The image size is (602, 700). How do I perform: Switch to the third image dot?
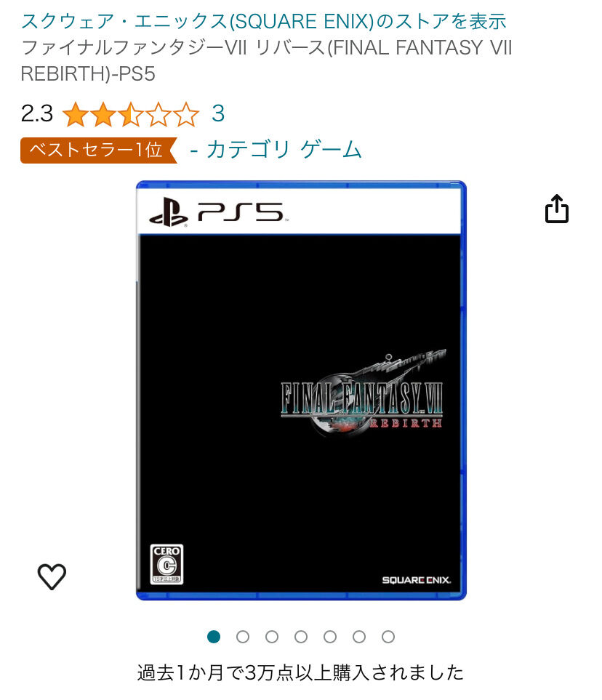click(x=272, y=637)
